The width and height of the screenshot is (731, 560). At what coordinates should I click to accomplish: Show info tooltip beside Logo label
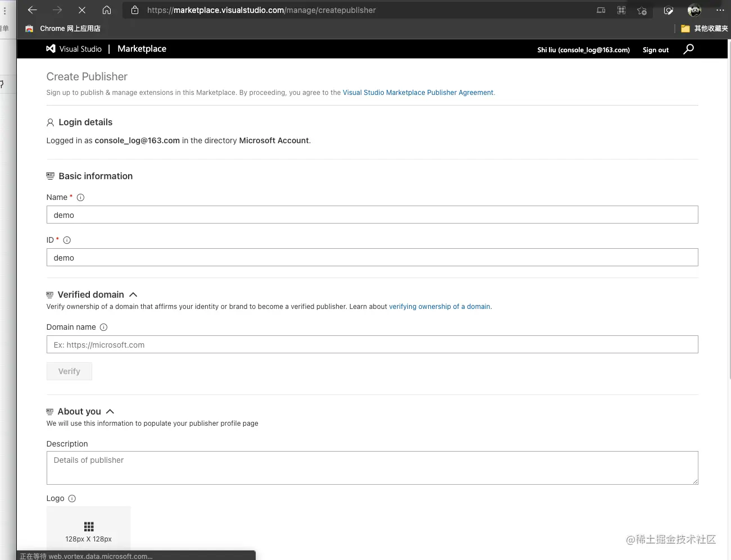(x=72, y=499)
